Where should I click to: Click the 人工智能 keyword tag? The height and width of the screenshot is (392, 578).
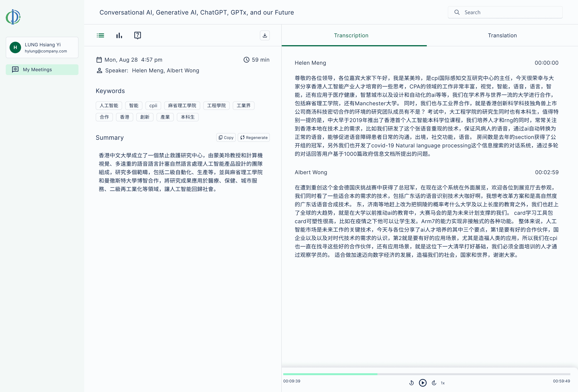pyautogui.click(x=109, y=105)
